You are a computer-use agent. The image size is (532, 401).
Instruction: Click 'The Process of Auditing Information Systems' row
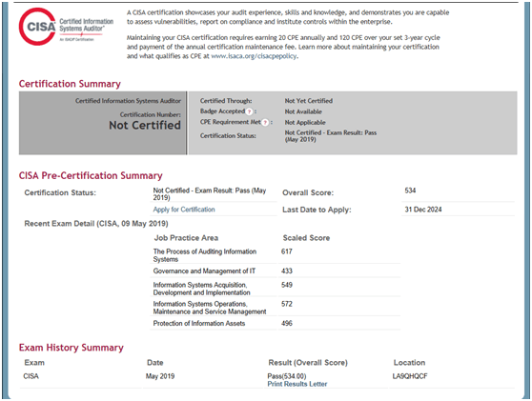205,255
